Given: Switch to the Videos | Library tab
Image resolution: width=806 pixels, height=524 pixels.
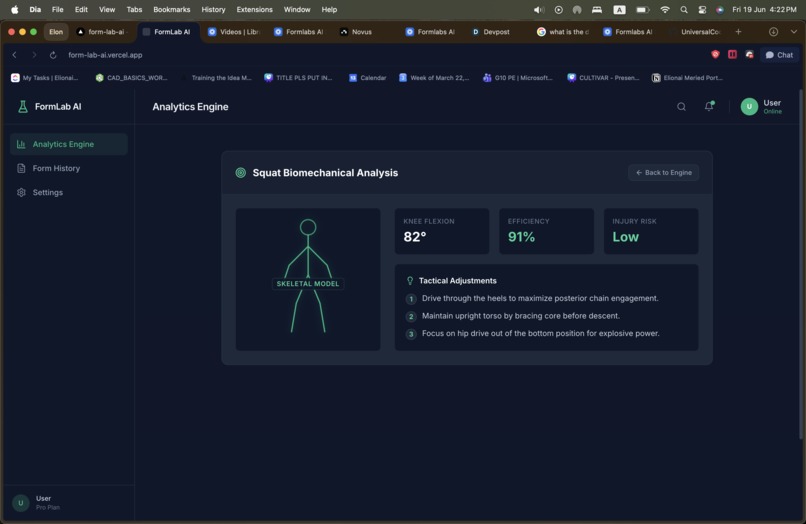Looking at the screenshot, I should pos(234,32).
